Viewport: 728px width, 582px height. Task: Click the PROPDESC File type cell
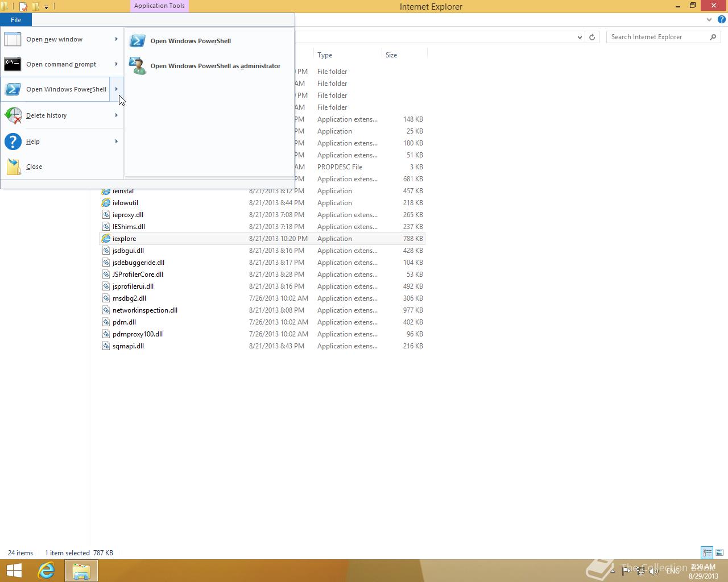tap(340, 167)
